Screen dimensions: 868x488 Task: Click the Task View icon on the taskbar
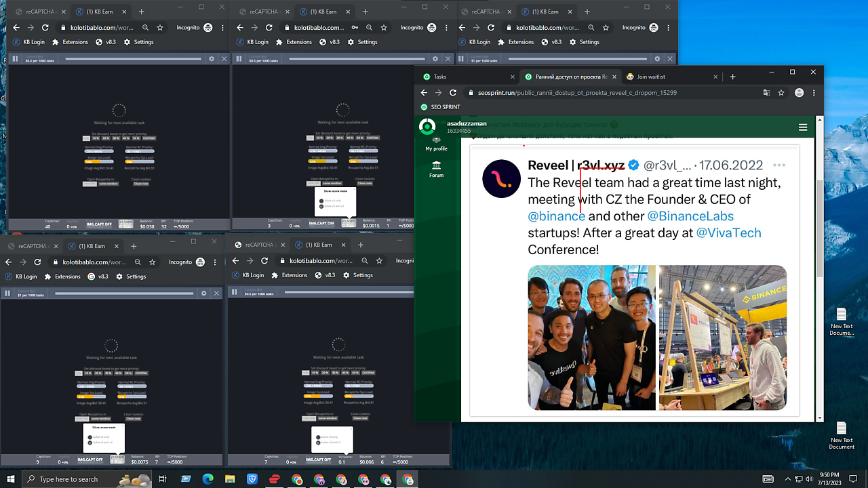pyautogui.click(x=163, y=479)
